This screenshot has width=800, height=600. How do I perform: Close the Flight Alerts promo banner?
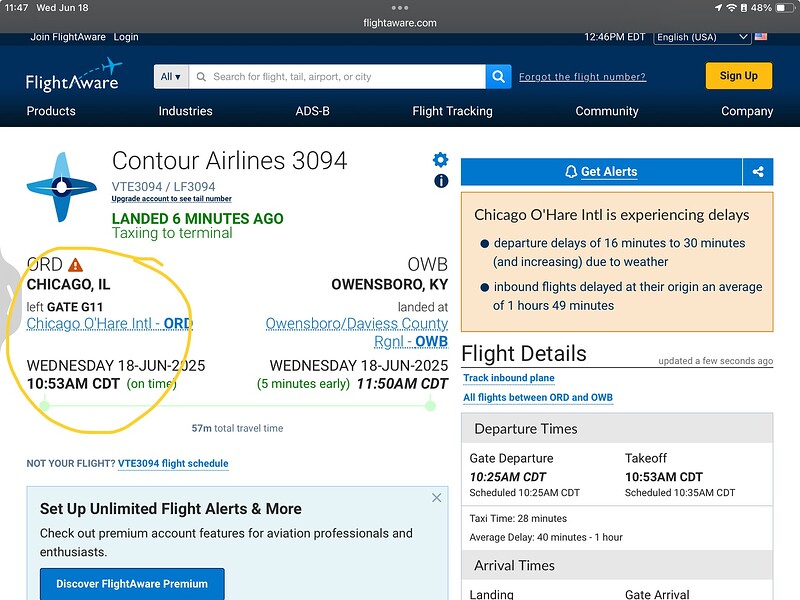[436, 497]
